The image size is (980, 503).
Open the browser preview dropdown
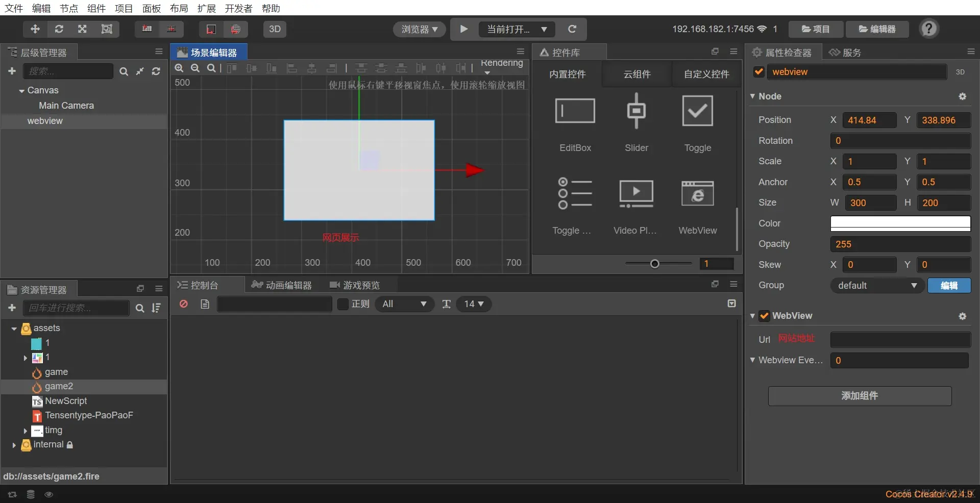click(420, 29)
